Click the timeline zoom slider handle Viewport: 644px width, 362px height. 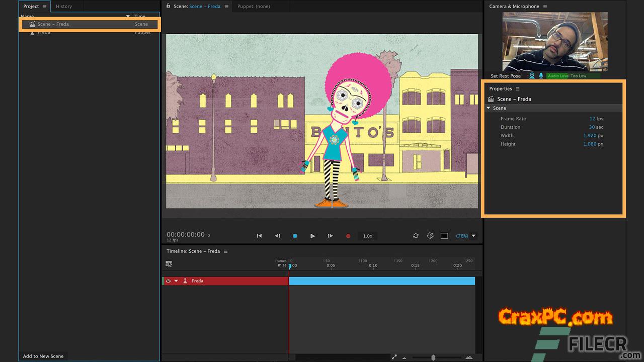[433, 357]
